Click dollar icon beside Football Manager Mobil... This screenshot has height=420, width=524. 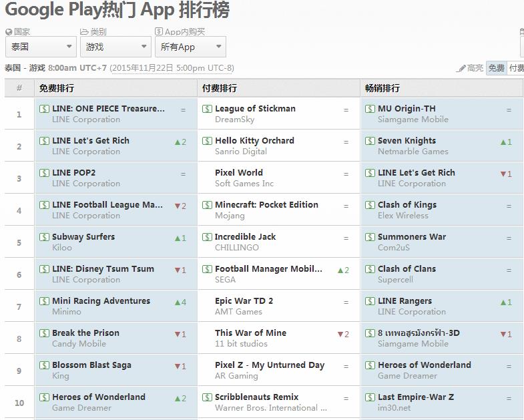tap(207, 269)
